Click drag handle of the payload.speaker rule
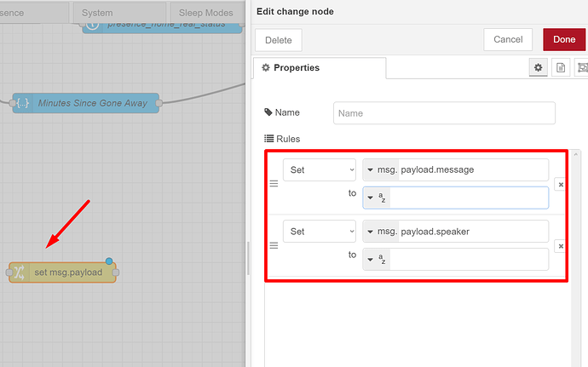Image resolution: width=588 pixels, height=367 pixels. pyautogui.click(x=274, y=246)
